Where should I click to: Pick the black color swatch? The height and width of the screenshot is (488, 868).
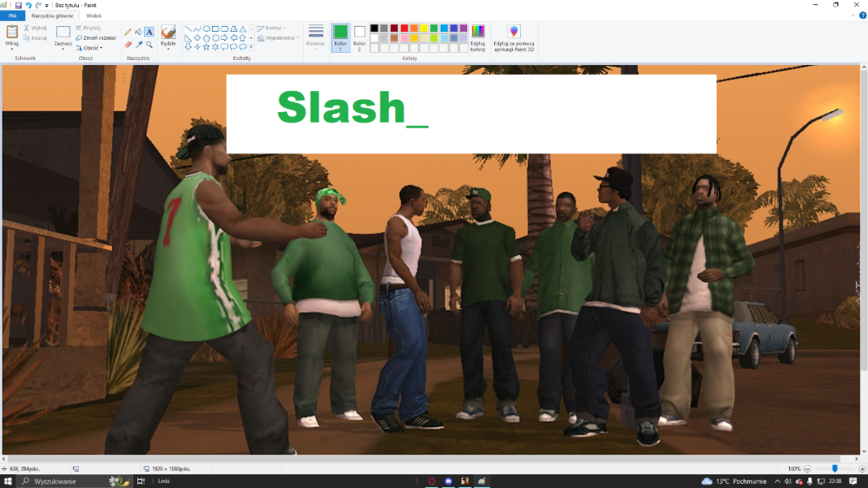coord(374,29)
